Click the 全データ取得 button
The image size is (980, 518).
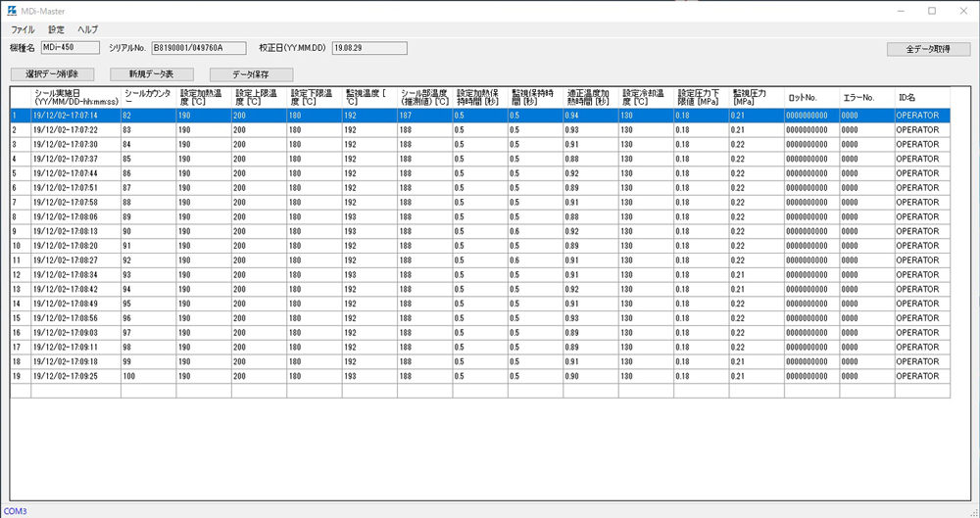[x=927, y=49]
